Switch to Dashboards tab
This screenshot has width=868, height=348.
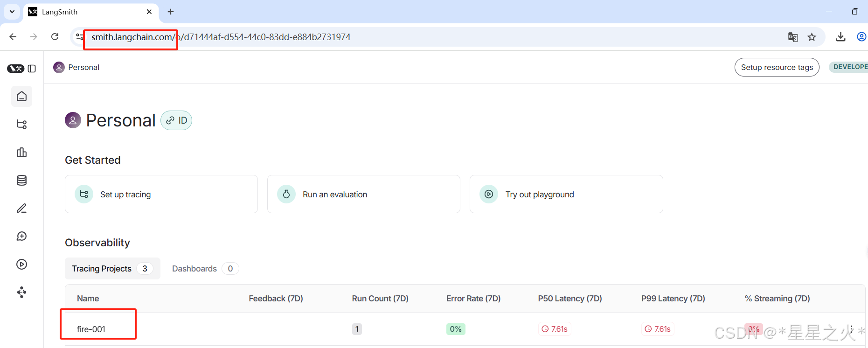click(x=205, y=269)
